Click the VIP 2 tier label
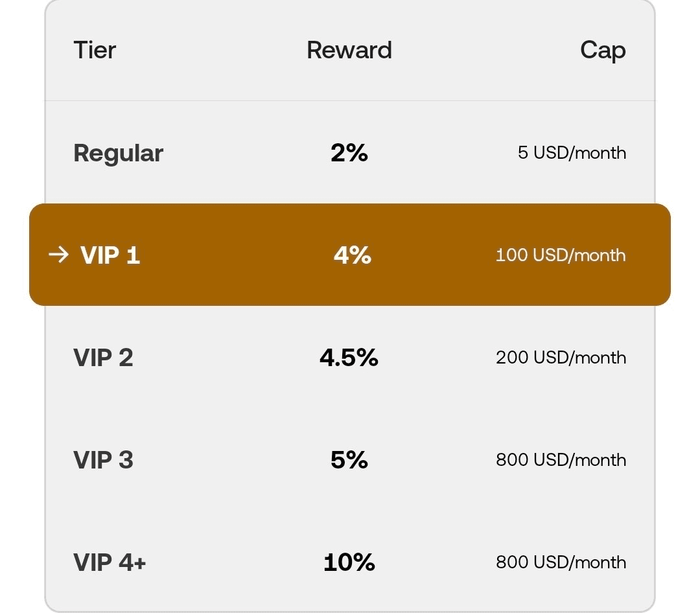 (x=103, y=358)
